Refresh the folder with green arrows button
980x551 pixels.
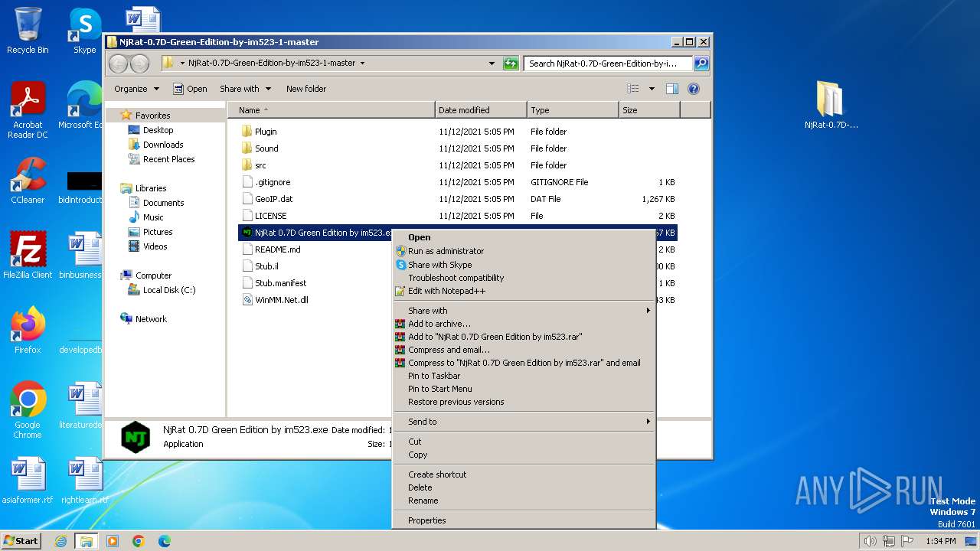tap(511, 64)
